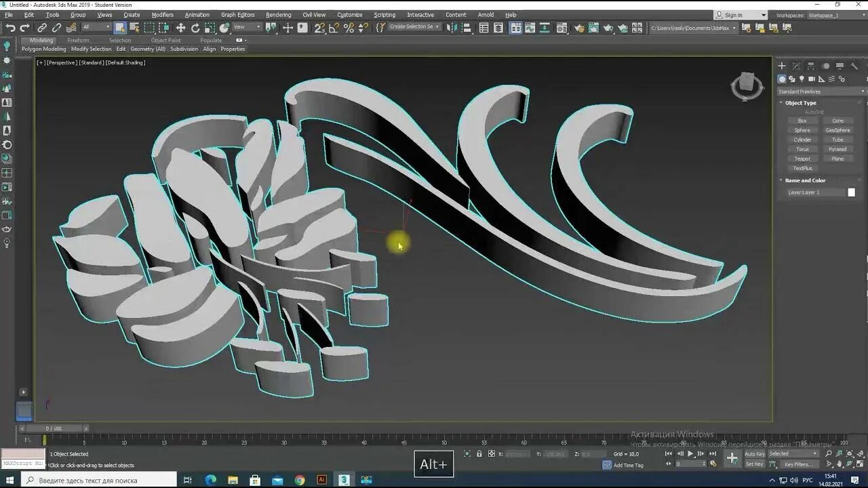The image size is (868, 488).
Task: Toggle Spinner Snap button
Action: coord(363,28)
